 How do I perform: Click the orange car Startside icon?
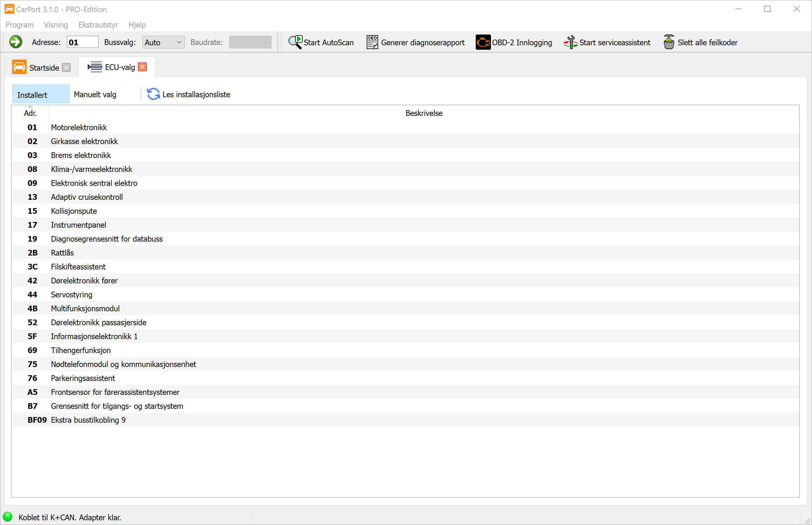(x=19, y=67)
